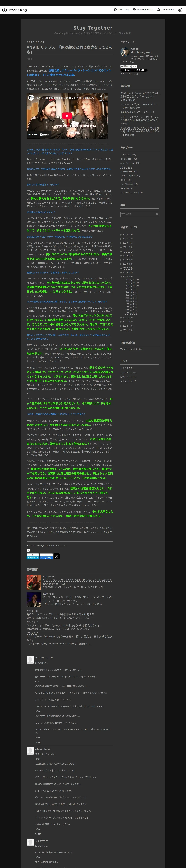The width and height of the screenshot is (186, 868).
Task: Open Tweets by mainichiVAI link
Action: pyautogui.click(x=132, y=349)
